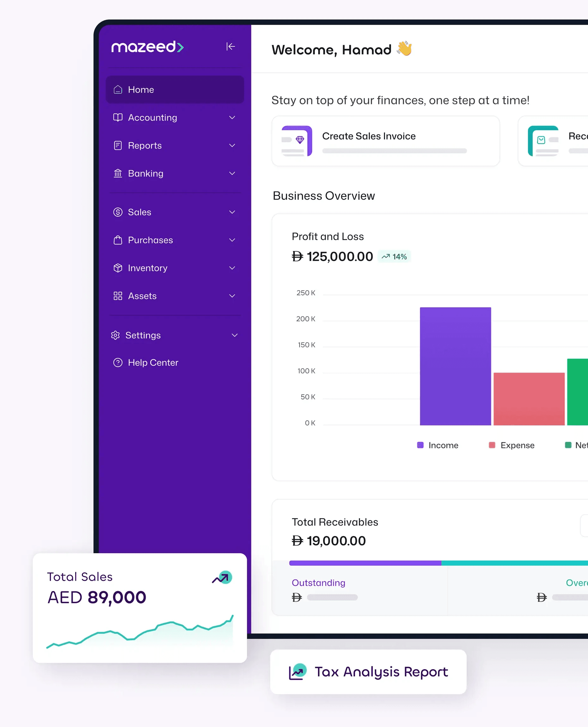Expand the Purchases menu chevron
Viewport: 588px width, 727px height.
pos(232,240)
